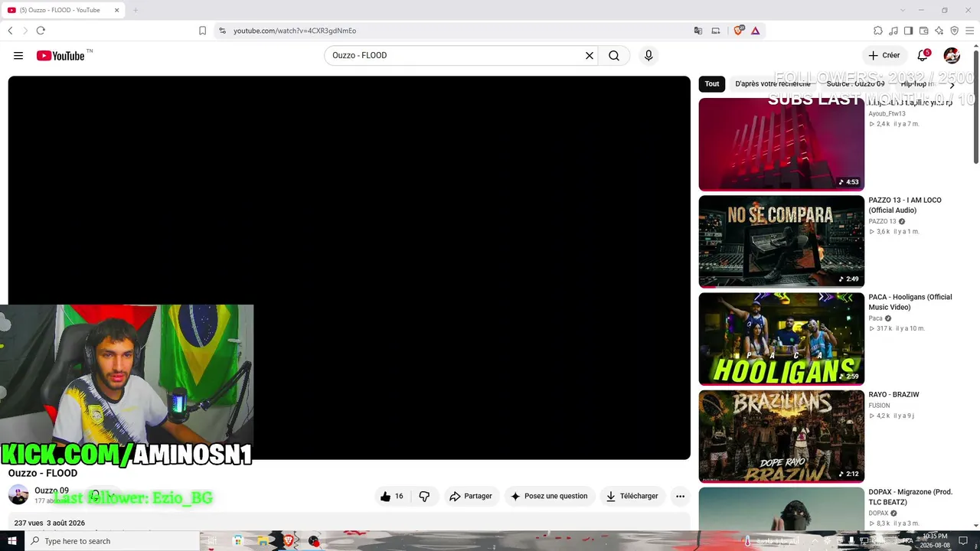Open the account avatar menu
980x551 pixels.
click(x=952, y=55)
